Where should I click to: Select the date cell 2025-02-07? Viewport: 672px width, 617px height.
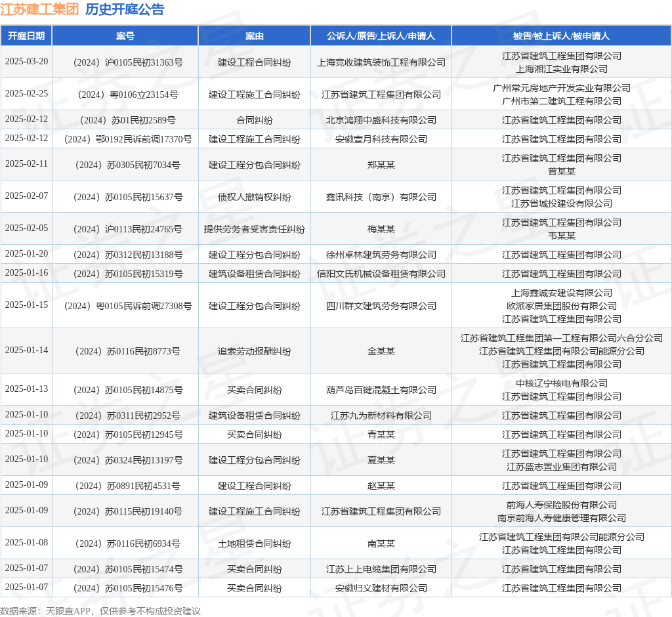point(26,196)
